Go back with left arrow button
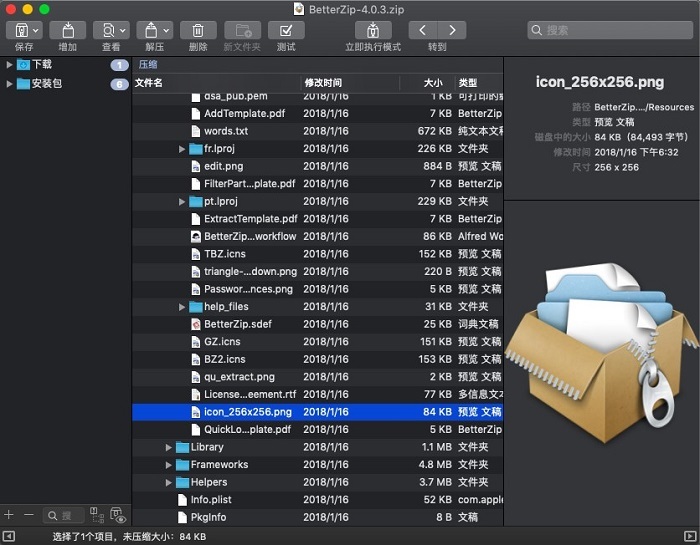 [423, 31]
